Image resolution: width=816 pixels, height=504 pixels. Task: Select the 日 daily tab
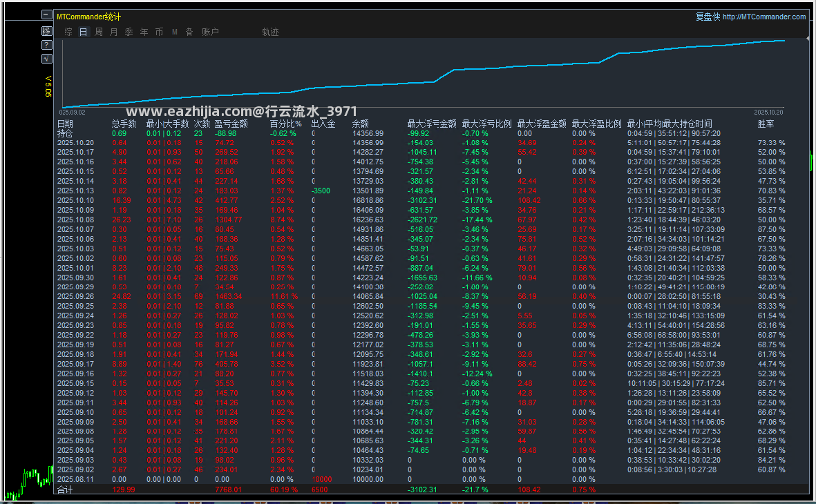(x=84, y=32)
